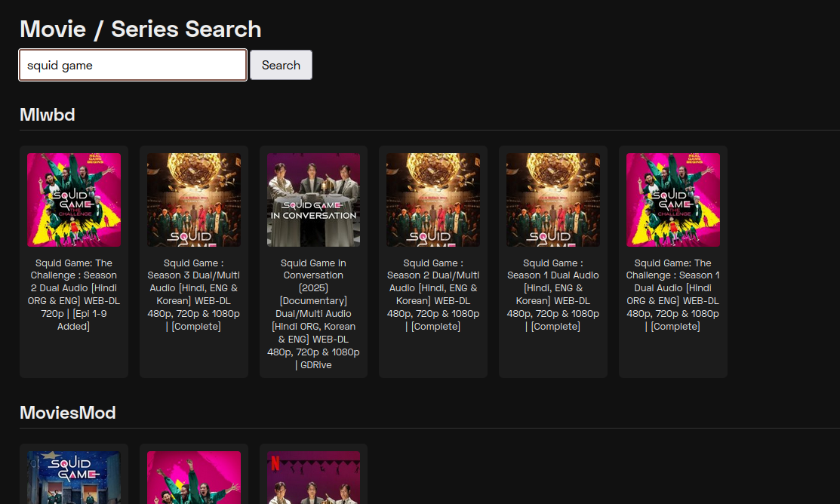Click the title 'Squid Game : Season 1 Dual Audio'
The width and height of the screenshot is (840, 504).
(x=553, y=294)
